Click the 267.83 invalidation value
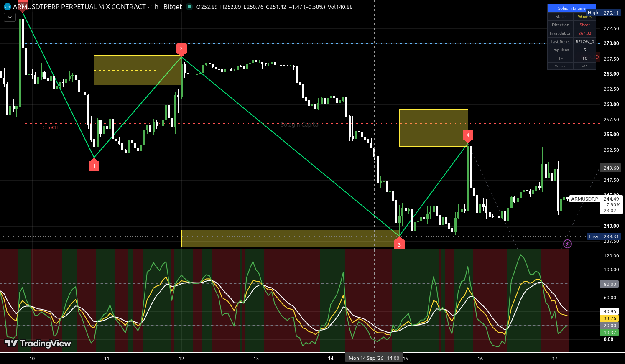625x364 pixels. click(x=584, y=33)
